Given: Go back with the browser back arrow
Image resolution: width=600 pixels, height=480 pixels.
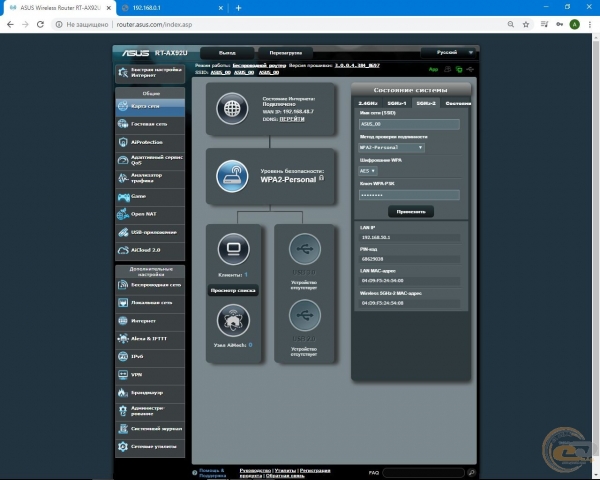Looking at the screenshot, I should 10,24.
